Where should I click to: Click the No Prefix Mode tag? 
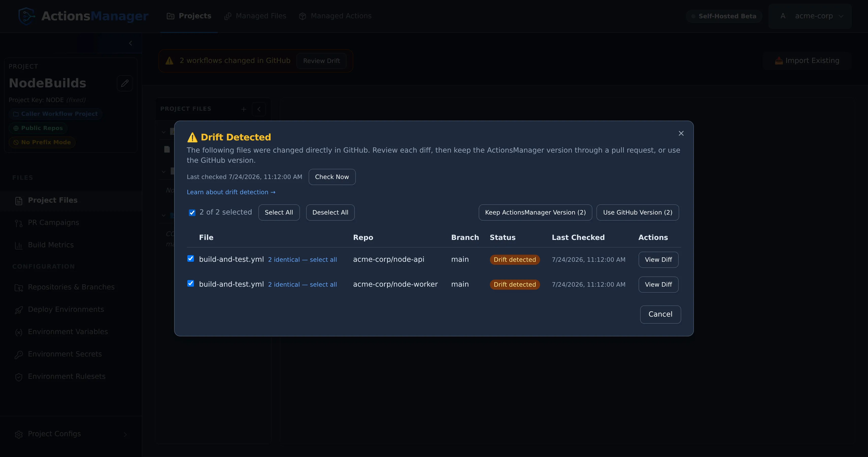coord(42,142)
